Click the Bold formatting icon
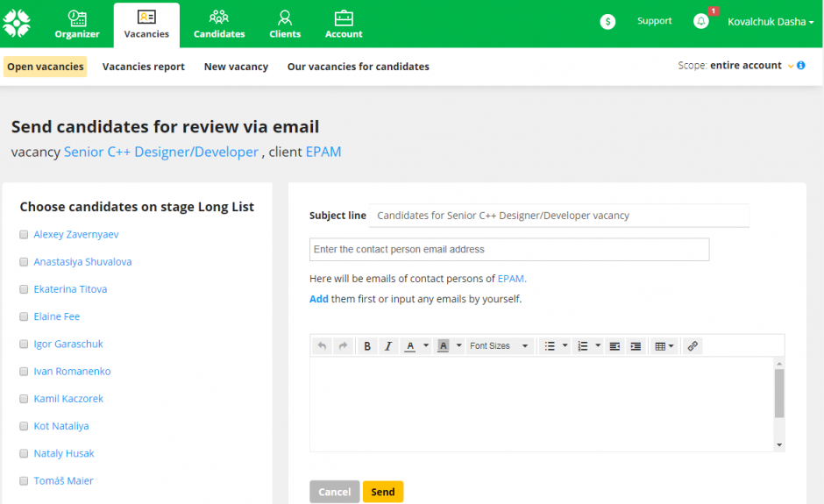Screen dimensions: 824x504 click(367, 346)
